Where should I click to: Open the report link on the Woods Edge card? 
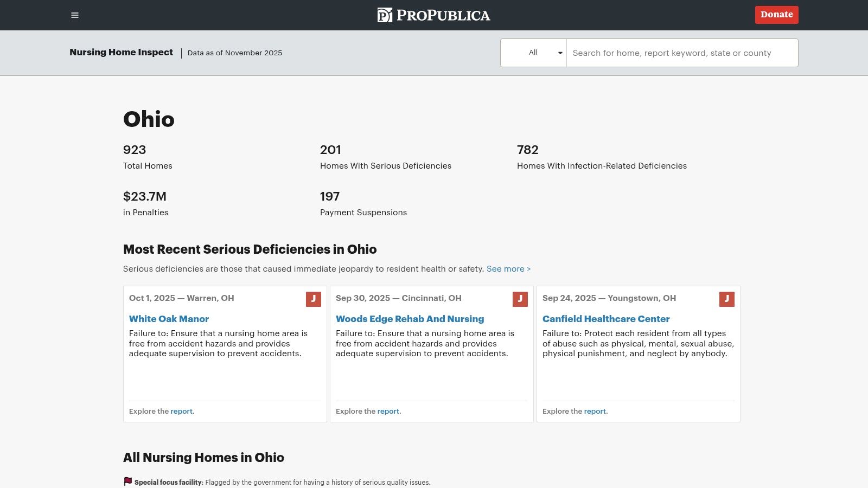(388, 411)
